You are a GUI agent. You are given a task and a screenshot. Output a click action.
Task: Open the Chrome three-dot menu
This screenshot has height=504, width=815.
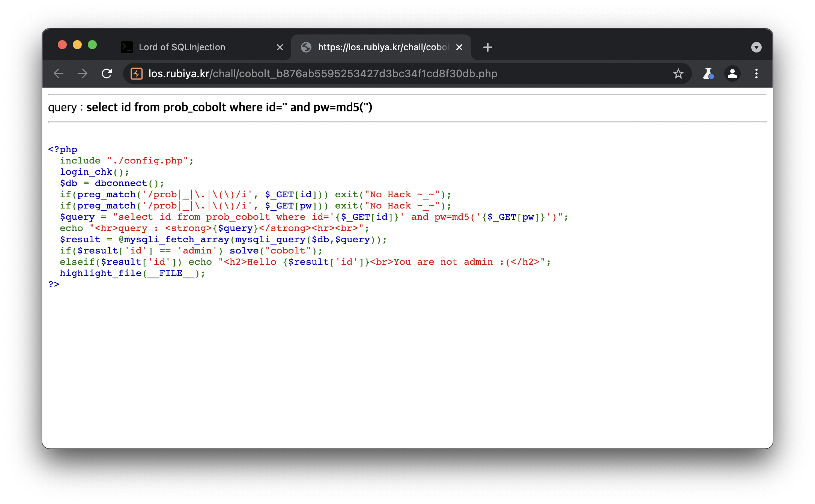pyautogui.click(x=756, y=73)
